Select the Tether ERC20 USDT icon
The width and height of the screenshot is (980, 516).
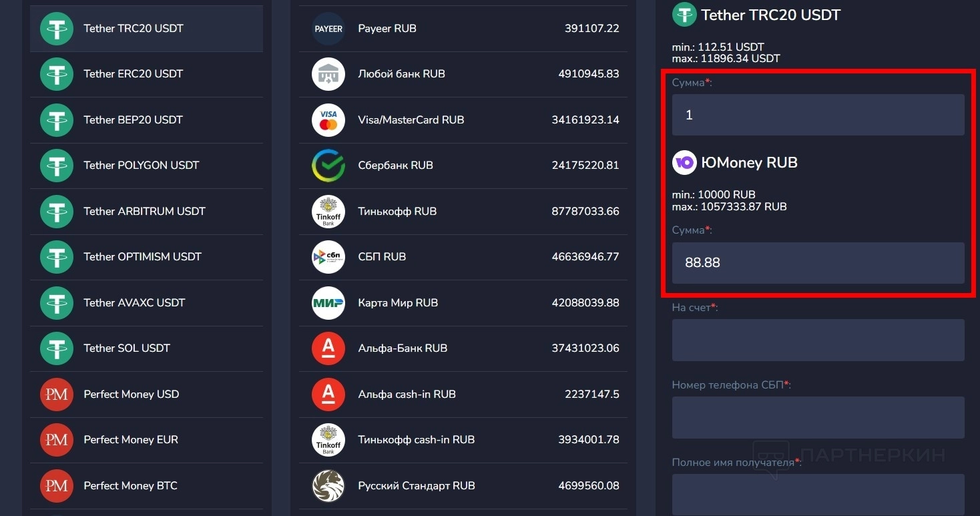(57, 74)
